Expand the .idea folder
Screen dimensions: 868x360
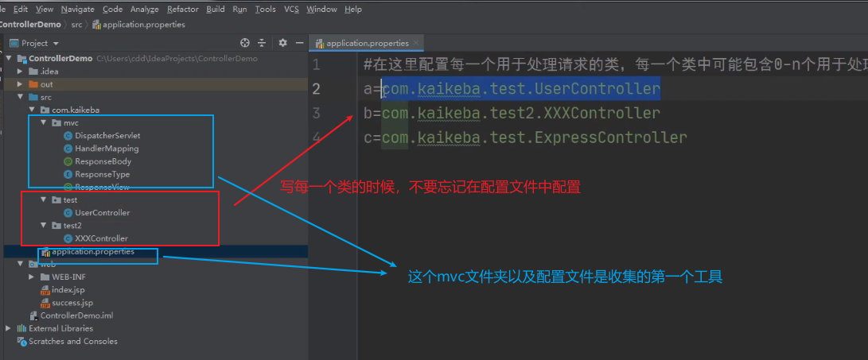(x=20, y=72)
